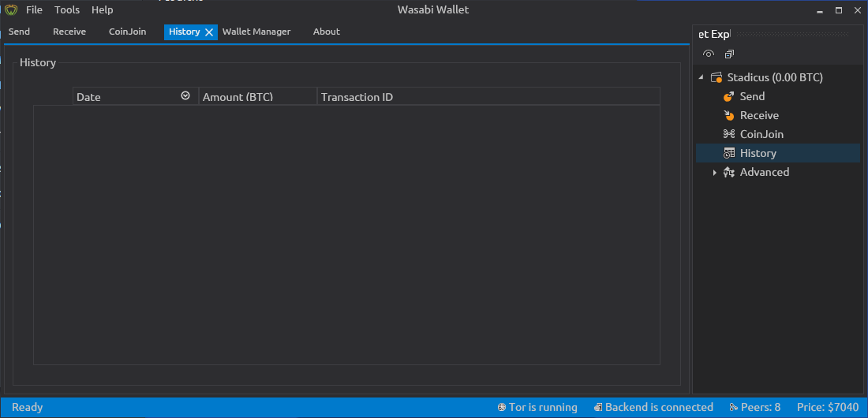The image size is (868, 418).
Task: Click the Receive icon in wallet tree
Action: [728, 115]
